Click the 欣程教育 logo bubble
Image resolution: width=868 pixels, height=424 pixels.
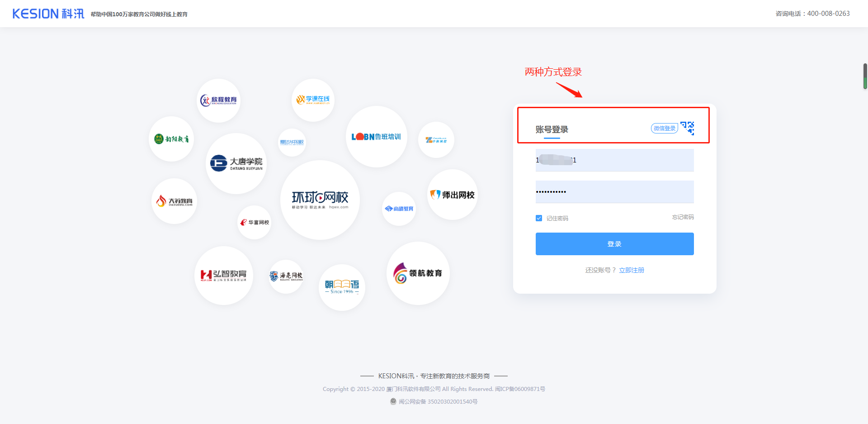[x=219, y=100]
